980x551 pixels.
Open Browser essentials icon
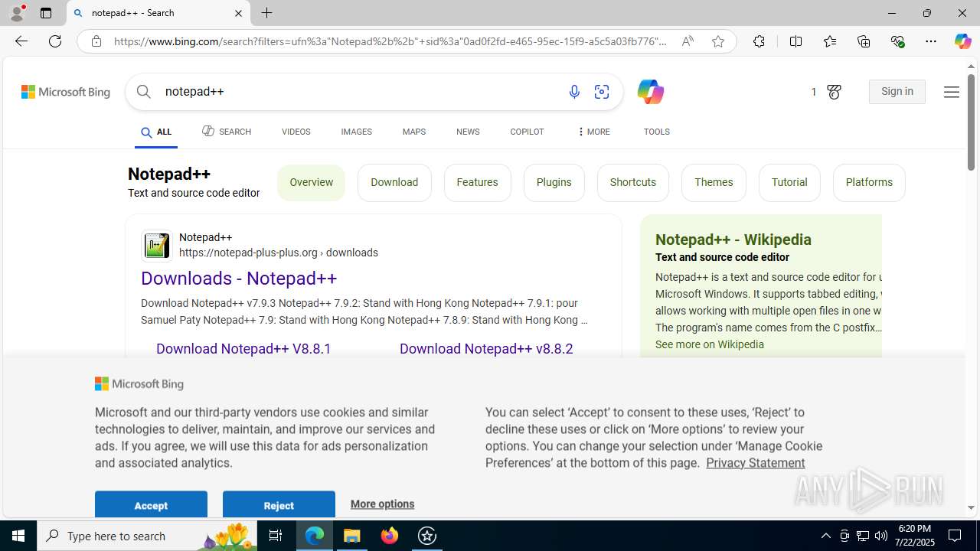click(x=897, y=41)
